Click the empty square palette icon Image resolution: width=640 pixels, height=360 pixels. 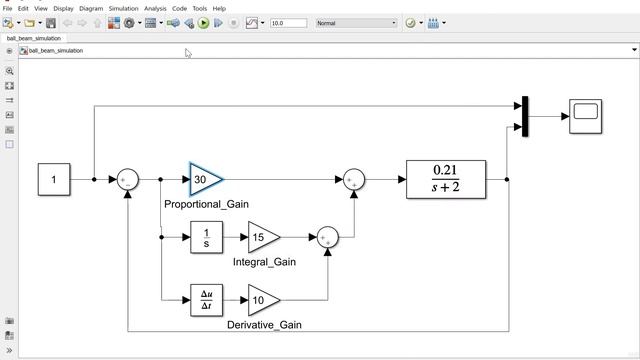click(x=9, y=144)
